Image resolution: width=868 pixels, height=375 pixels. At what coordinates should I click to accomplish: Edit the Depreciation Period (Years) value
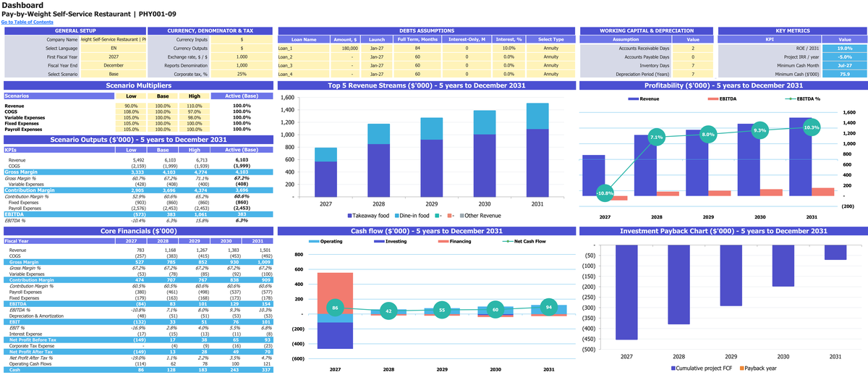point(692,74)
